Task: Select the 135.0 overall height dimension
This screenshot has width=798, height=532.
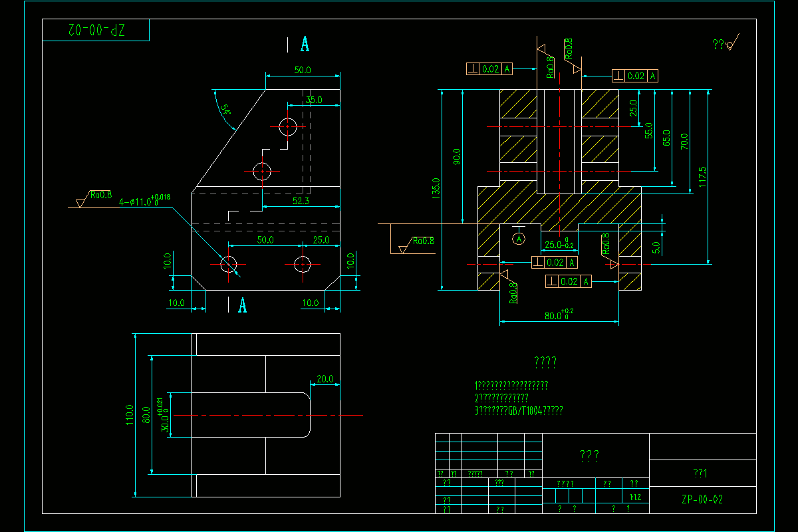Action: (436, 188)
